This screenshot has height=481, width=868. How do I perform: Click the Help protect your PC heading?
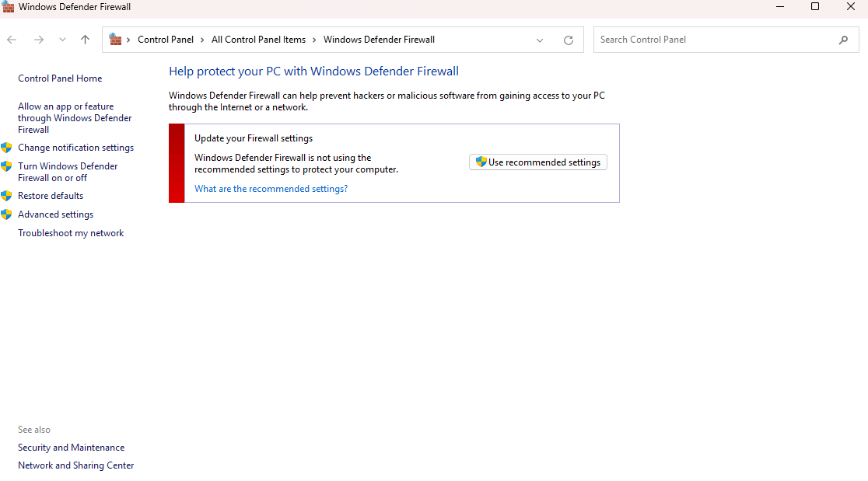click(x=314, y=71)
